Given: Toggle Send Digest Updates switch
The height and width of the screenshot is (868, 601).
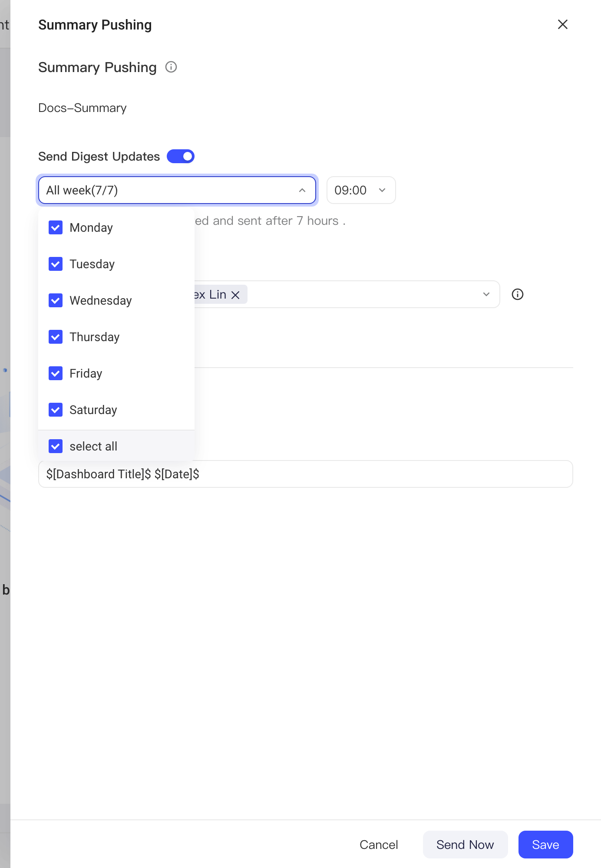Looking at the screenshot, I should pos(181,156).
